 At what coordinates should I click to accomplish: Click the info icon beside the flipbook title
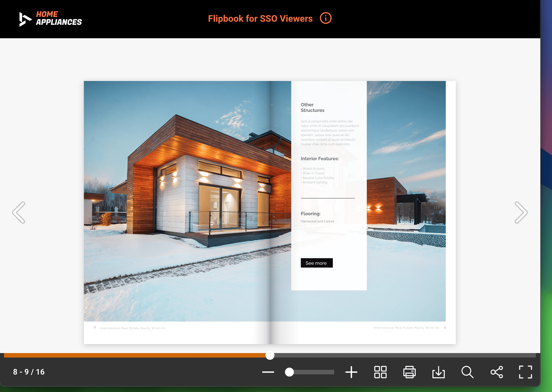[325, 18]
